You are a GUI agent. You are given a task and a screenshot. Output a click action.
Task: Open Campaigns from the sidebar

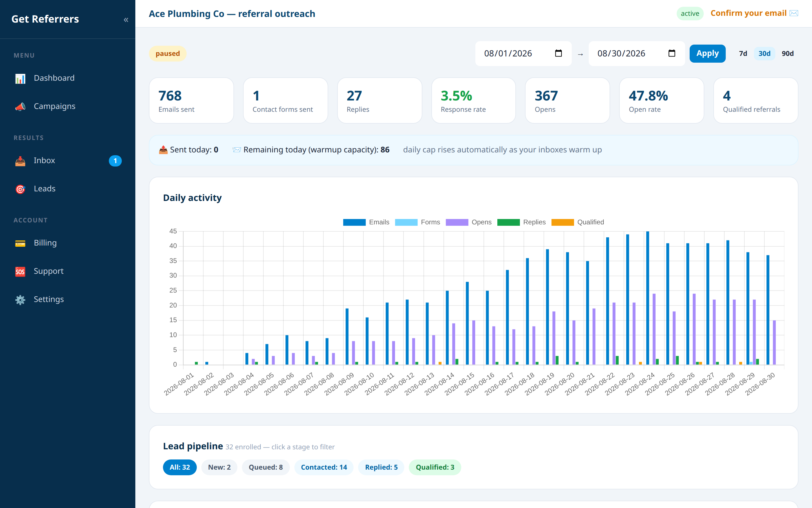pyautogui.click(x=68, y=106)
